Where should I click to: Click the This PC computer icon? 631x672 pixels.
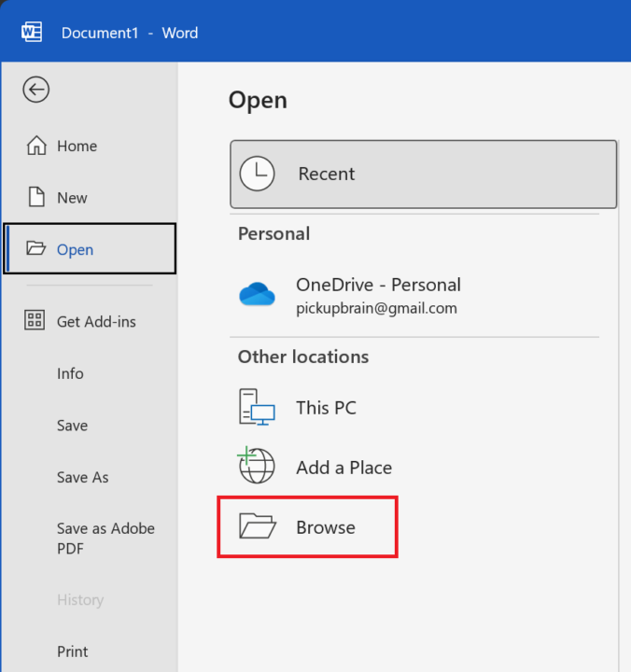click(257, 407)
